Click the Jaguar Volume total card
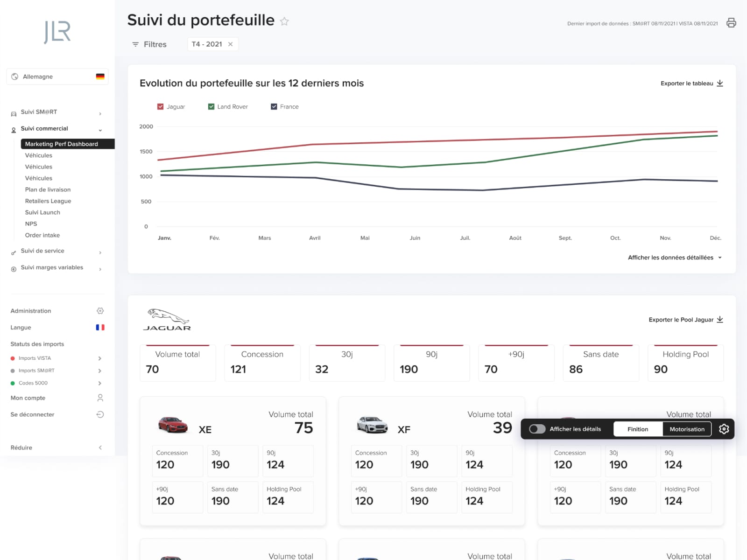This screenshot has width=747, height=560. [x=178, y=363]
